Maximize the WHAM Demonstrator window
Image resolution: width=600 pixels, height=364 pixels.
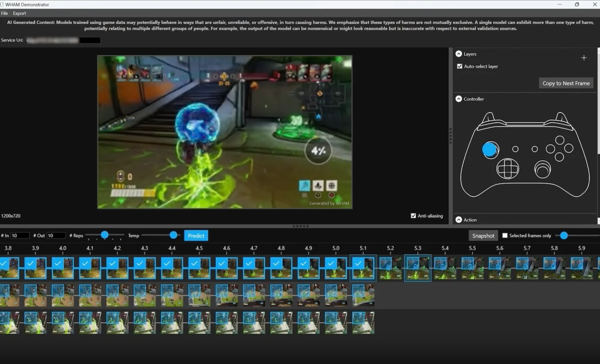(577, 4)
